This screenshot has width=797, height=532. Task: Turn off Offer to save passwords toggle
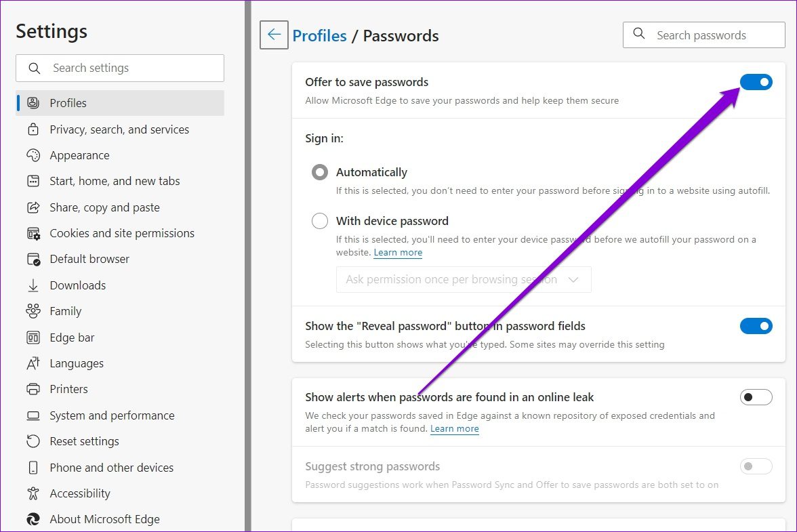click(x=756, y=82)
